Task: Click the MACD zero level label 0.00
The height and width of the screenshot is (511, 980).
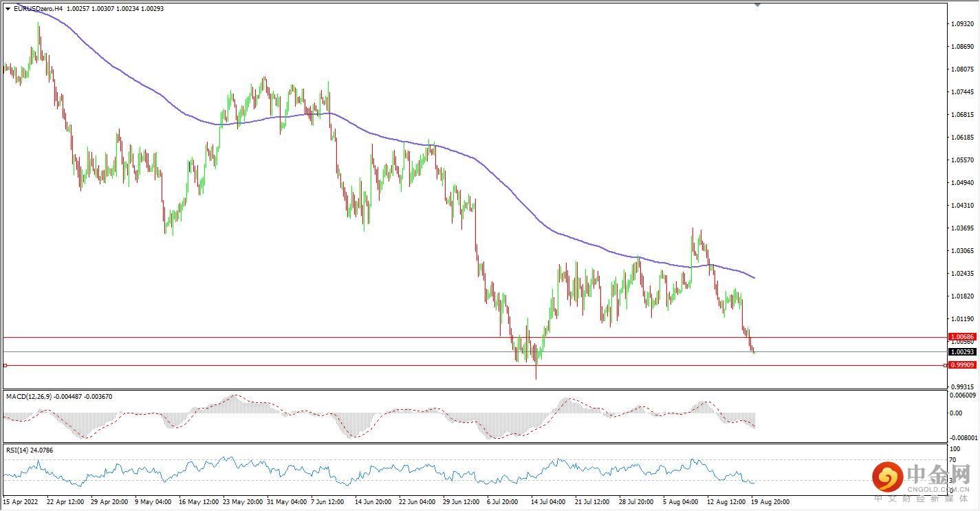Action: pos(955,413)
